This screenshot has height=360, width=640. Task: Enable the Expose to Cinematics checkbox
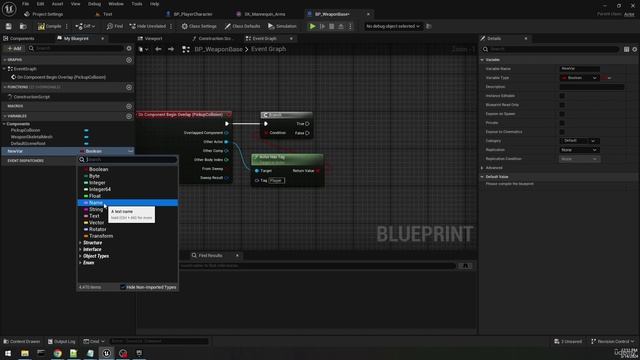click(x=562, y=132)
